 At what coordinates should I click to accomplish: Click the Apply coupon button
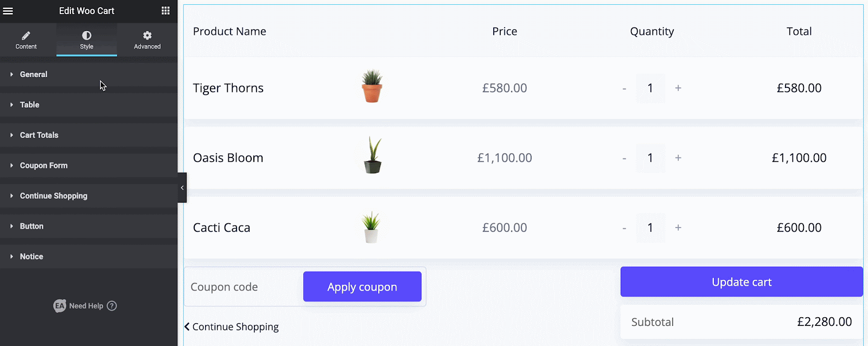[x=362, y=287]
